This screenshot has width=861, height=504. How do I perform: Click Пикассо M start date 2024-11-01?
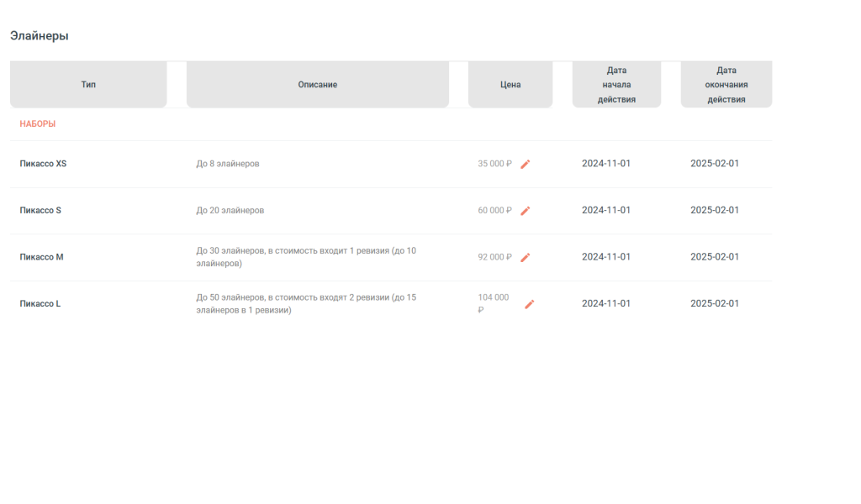[606, 257]
